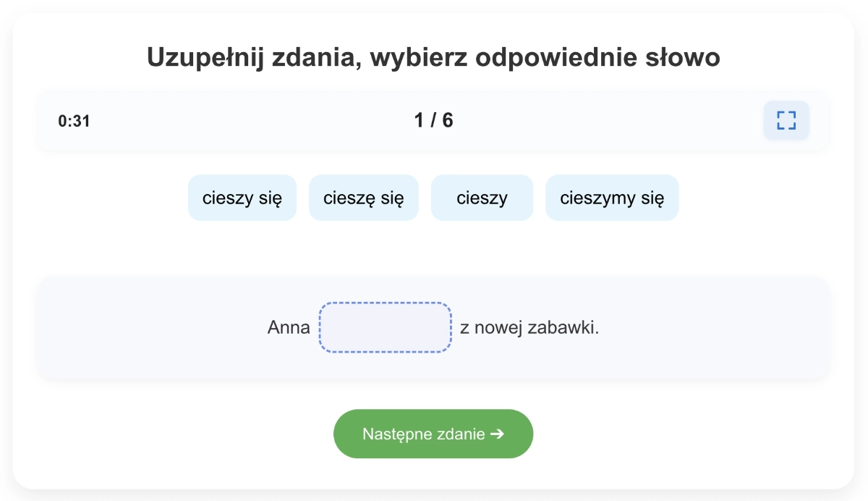The image size is (868, 501).
Task: Click the text 'z nowej zabawki.'
Action: tap(529, 327)
